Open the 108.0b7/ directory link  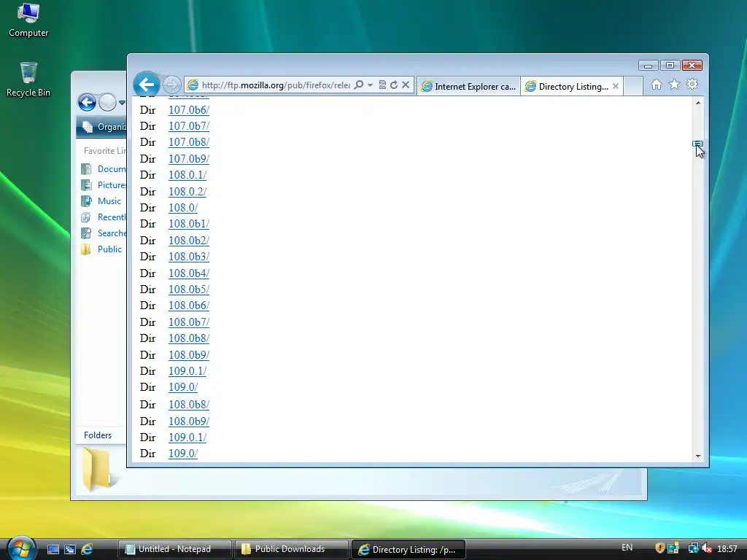pyautogui.click(x=189, y=323)
